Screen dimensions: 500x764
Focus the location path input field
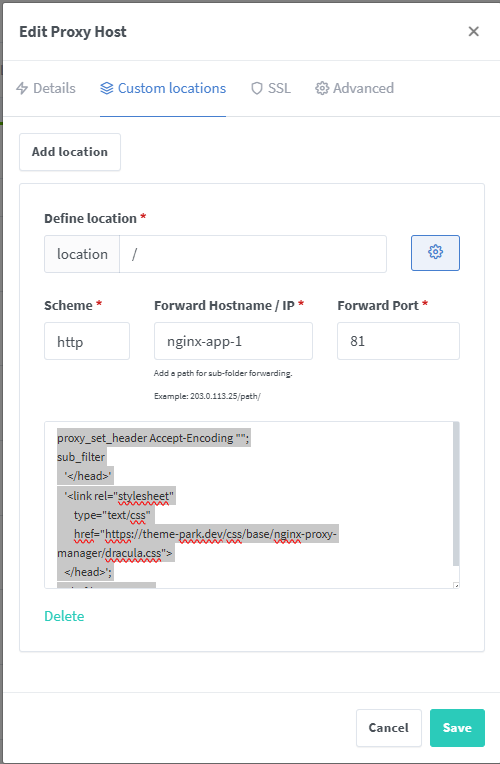click(x=253, y=254)
